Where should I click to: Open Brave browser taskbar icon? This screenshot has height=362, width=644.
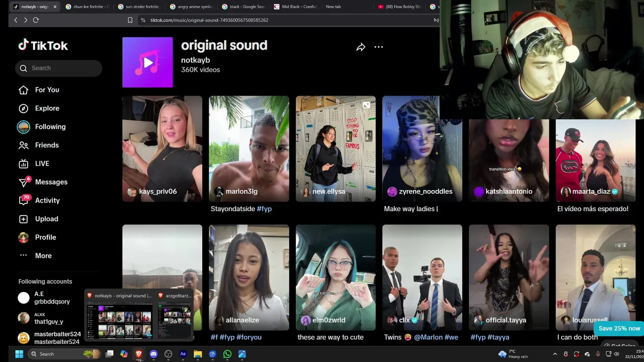click(x=139, y=354)
